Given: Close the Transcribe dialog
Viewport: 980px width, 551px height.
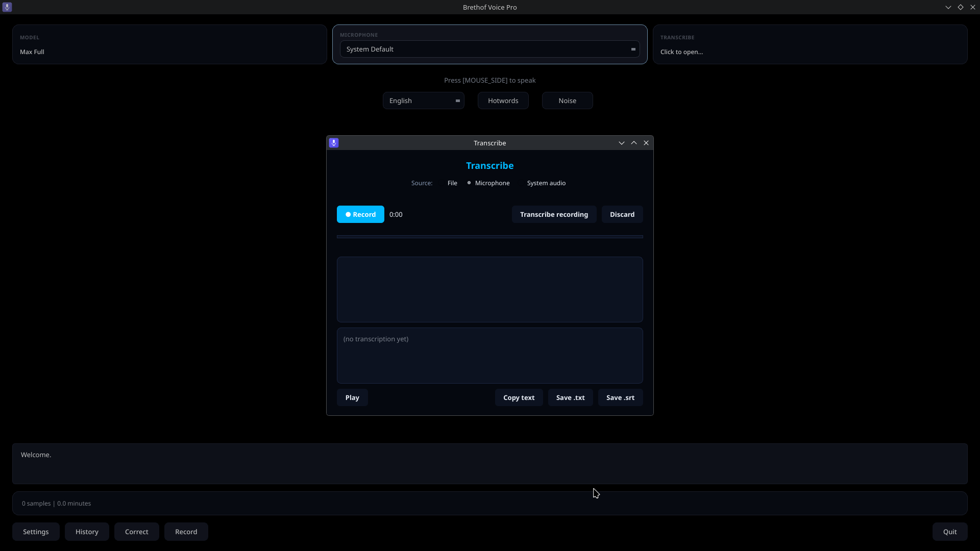Looking at the screenshot, I should pyautogui.click(x=646, y=143).
